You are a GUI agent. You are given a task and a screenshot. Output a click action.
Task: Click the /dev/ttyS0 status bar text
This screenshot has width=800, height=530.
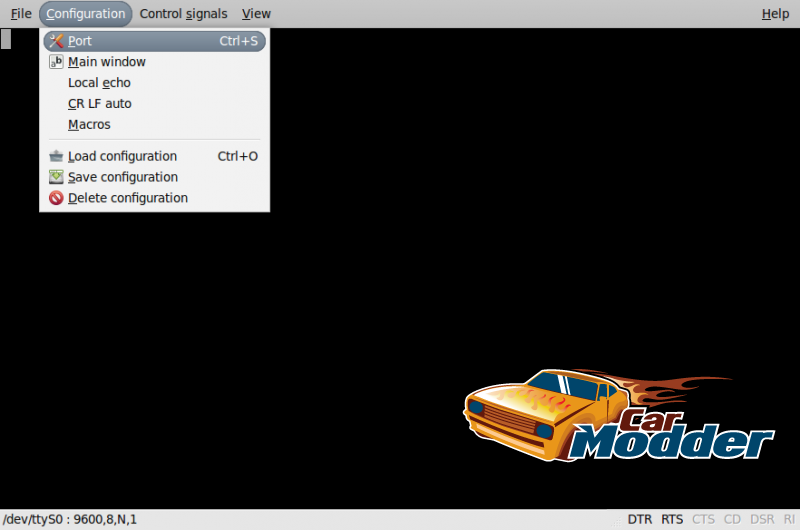[69, 519]
